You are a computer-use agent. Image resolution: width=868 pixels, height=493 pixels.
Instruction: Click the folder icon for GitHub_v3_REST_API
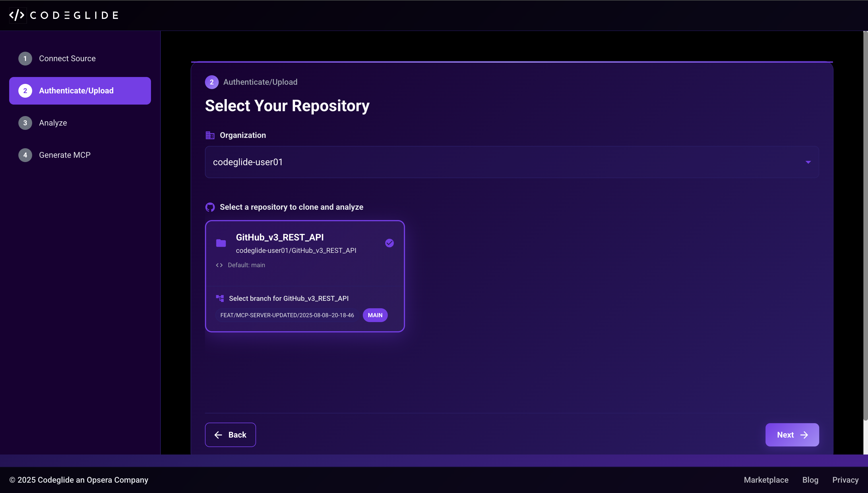click(221, 243)
